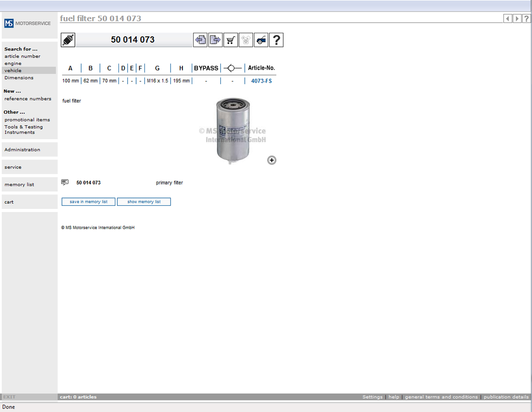Zoom filter image with plus magnifier icon
The image size is (532, 412).
coord(272,160)
